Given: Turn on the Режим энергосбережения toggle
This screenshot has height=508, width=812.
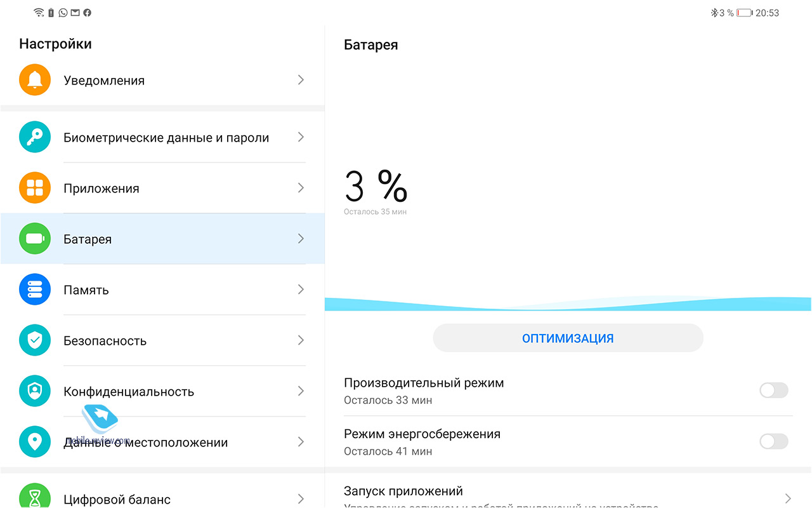Looking at the screenshot, I should pos(774,441).
